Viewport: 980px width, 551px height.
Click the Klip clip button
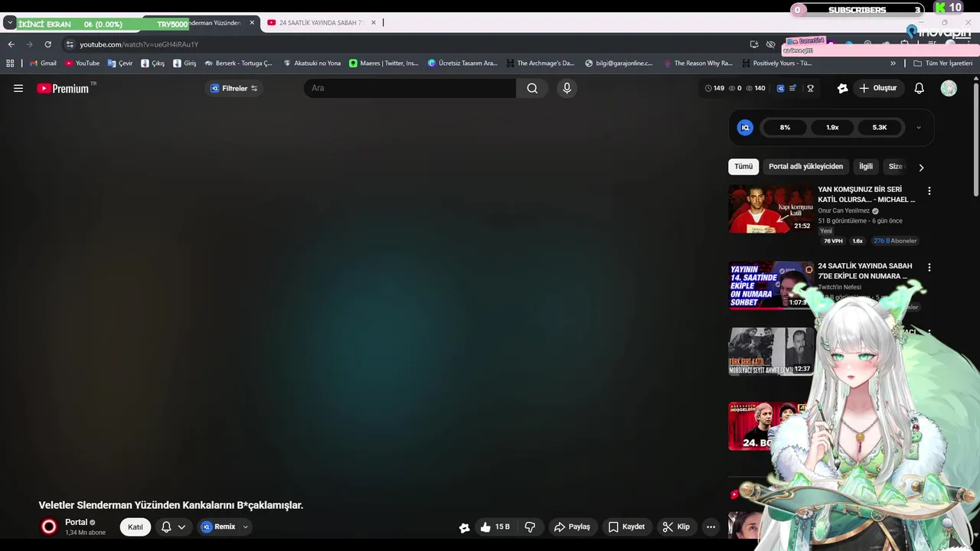pyautogui.click(x=676, y=527)
